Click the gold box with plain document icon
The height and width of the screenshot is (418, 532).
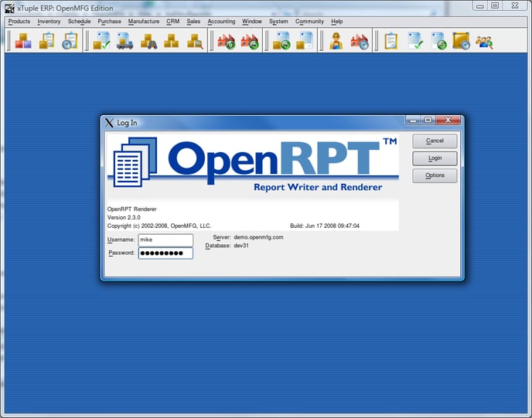(305, 41)
